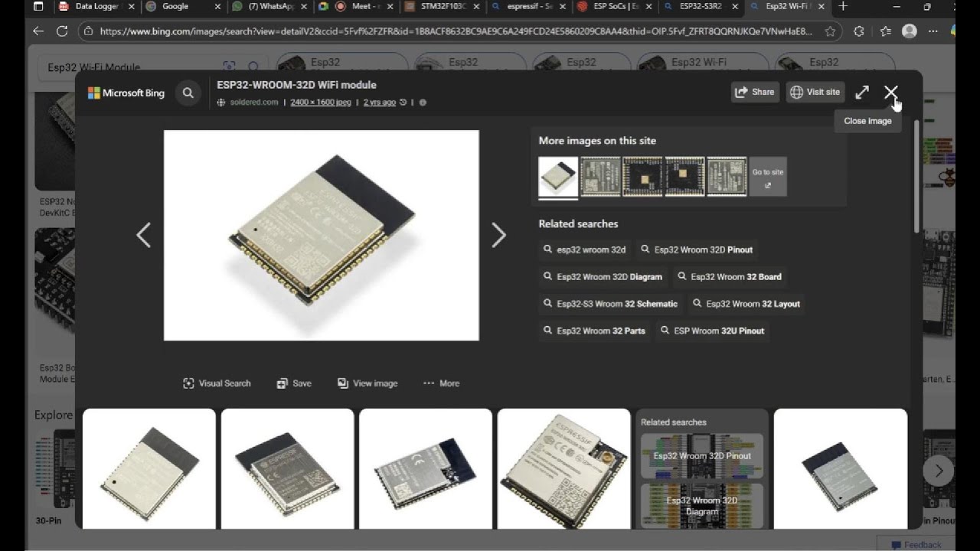This screenshot has width=980, height=551.
Task: Go back using the browser back arrow
Action: click(38, 31)
